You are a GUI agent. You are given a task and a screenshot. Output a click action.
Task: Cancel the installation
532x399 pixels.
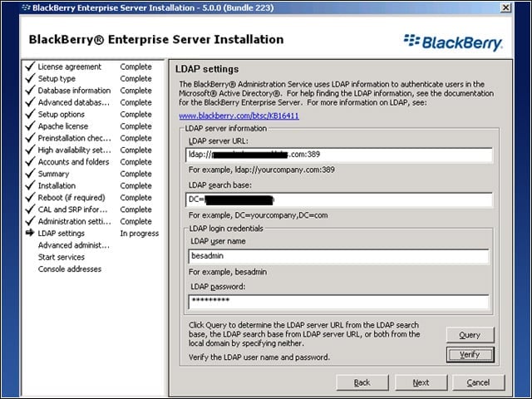pos(479,382)
